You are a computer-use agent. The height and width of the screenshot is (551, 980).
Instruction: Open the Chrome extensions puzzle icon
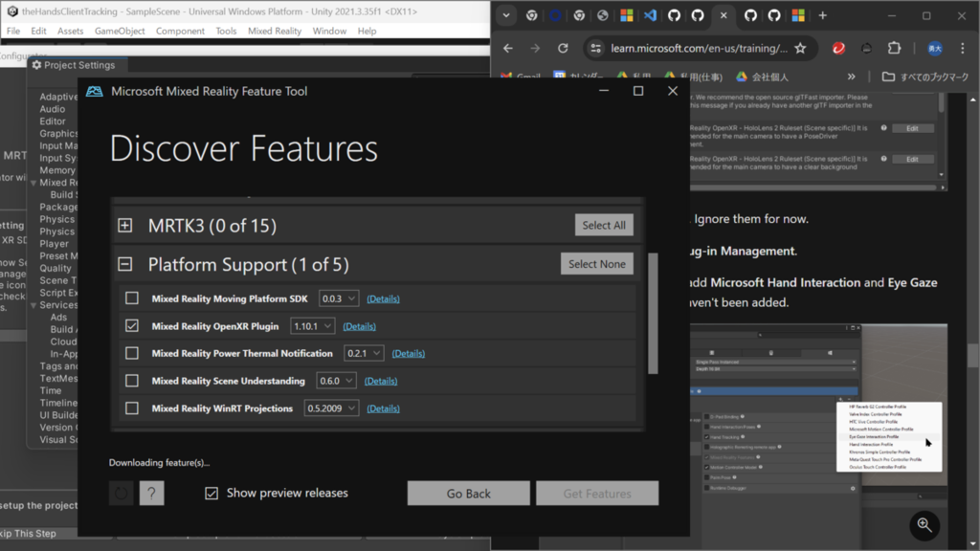[895, 48]
